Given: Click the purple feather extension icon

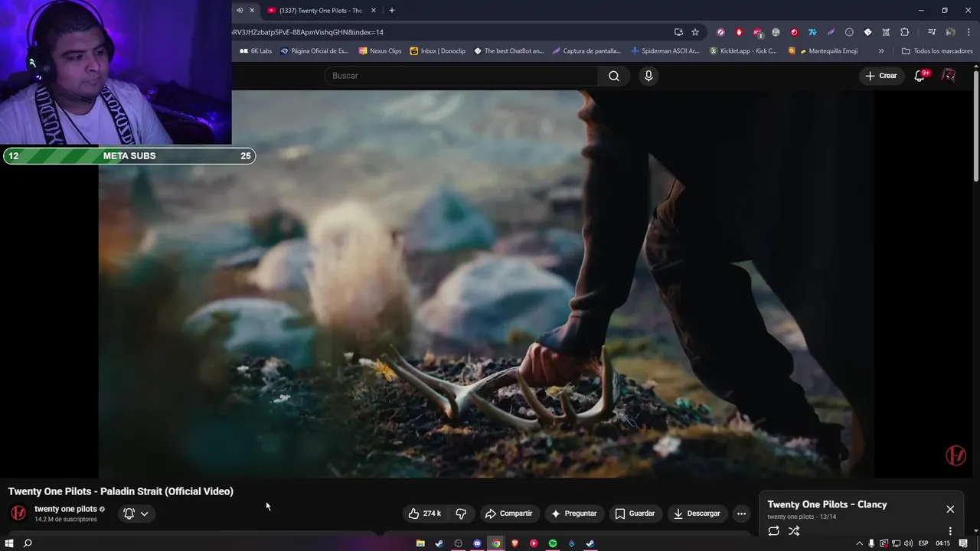Looking at the screenshot, I should [x=831, y=32].
